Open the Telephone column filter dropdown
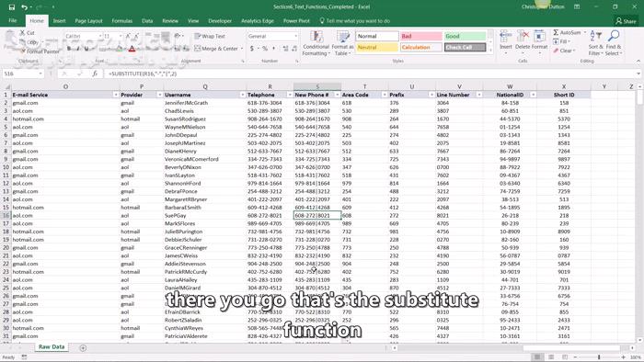Image resolution: width=644 pixels, height=362 pixels. tap(290, 95)
